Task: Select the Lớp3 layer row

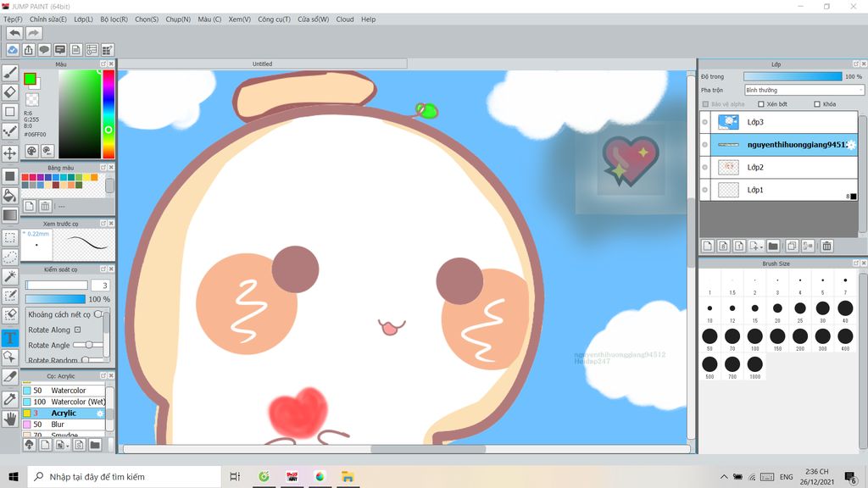Action: [x=779, y=122]
